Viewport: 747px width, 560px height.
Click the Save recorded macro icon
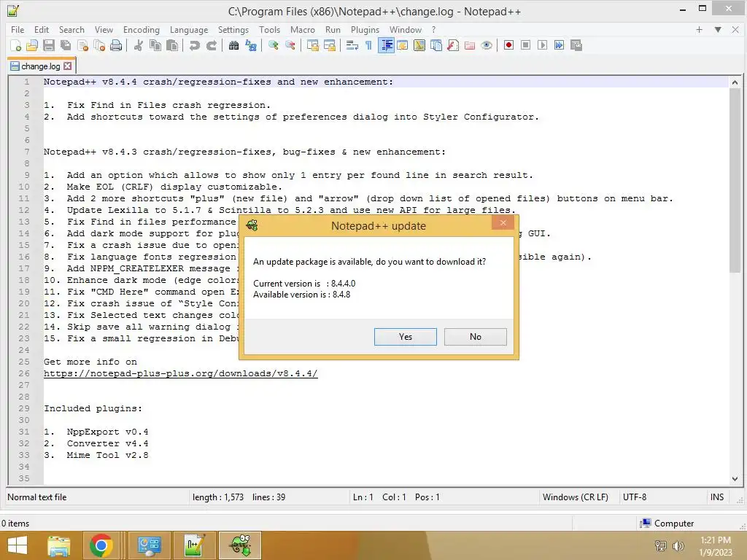pos(576,45)
